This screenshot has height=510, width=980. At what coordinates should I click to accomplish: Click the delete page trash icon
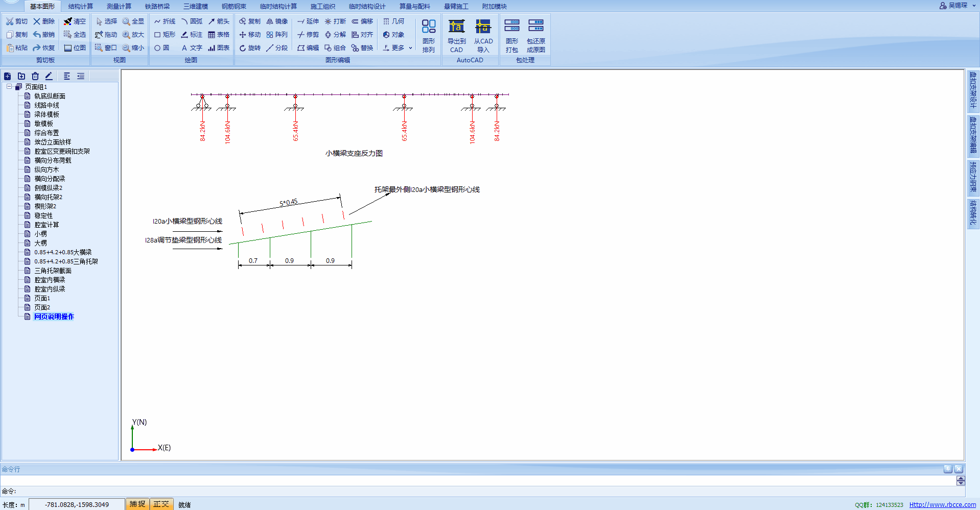click(35, 76)
